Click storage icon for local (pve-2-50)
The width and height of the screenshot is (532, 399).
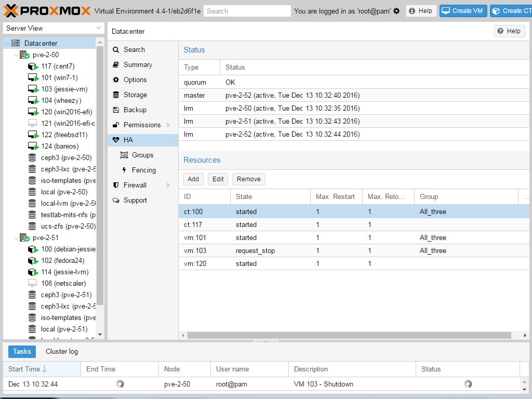click(32, 192)
